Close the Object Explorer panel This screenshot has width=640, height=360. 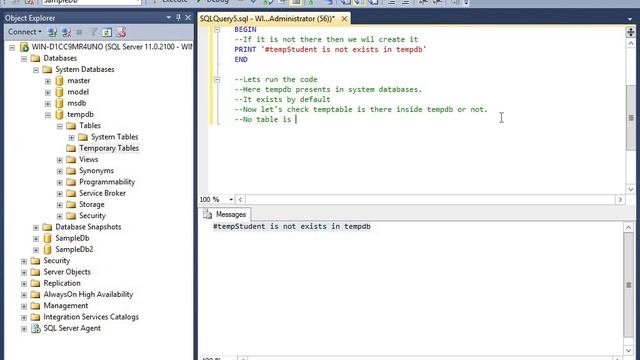click(188, 18)
